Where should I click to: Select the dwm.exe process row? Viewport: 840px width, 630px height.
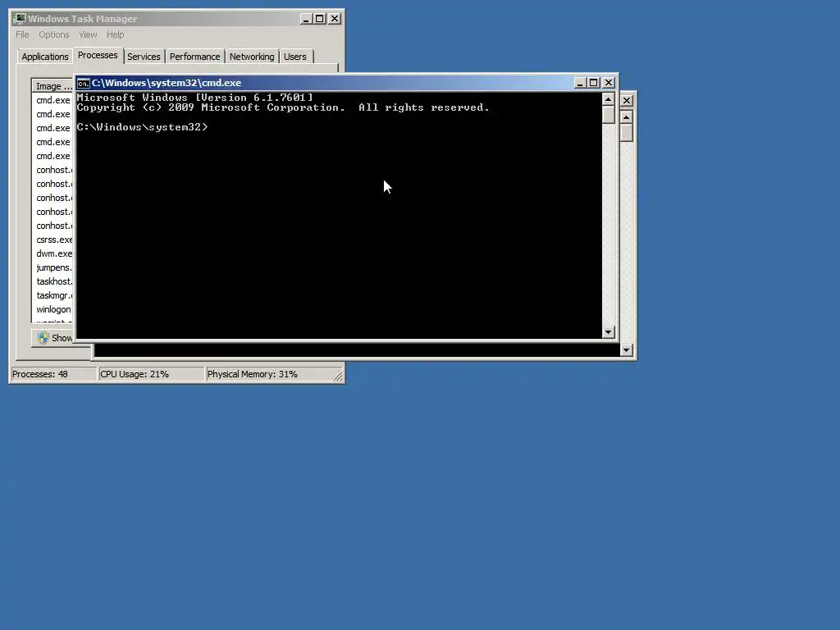(x=53, y=254)
